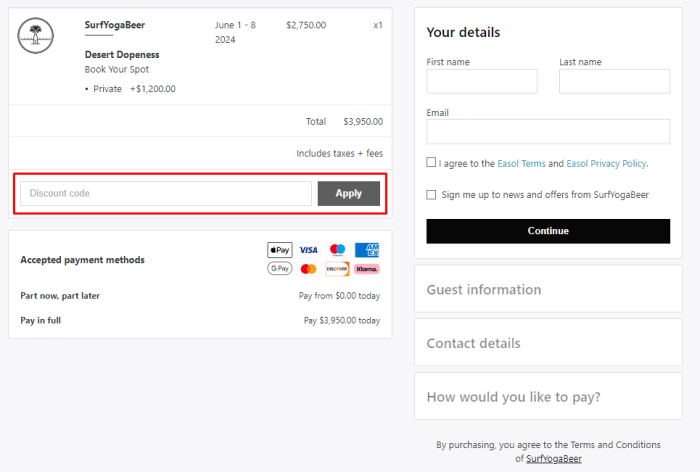Tick the news and offers signup checkbox
This screenshot has height=472, width=700.
click(x=431, y=195)
